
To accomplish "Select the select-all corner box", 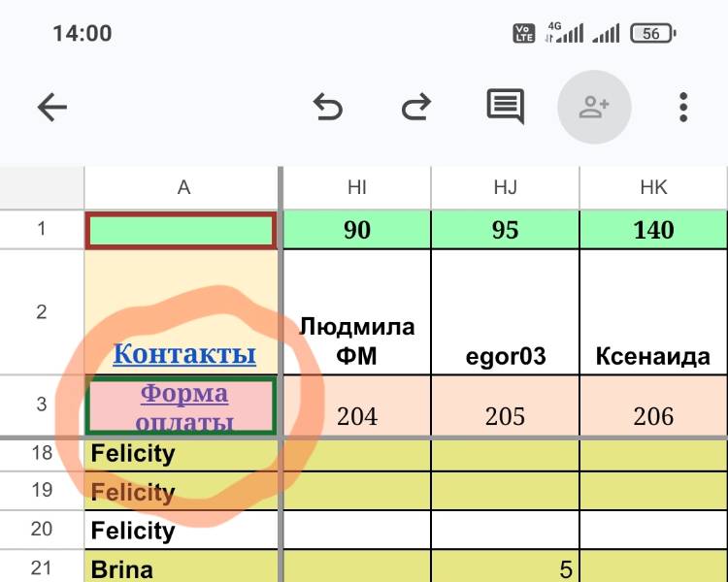I will 42,187.
